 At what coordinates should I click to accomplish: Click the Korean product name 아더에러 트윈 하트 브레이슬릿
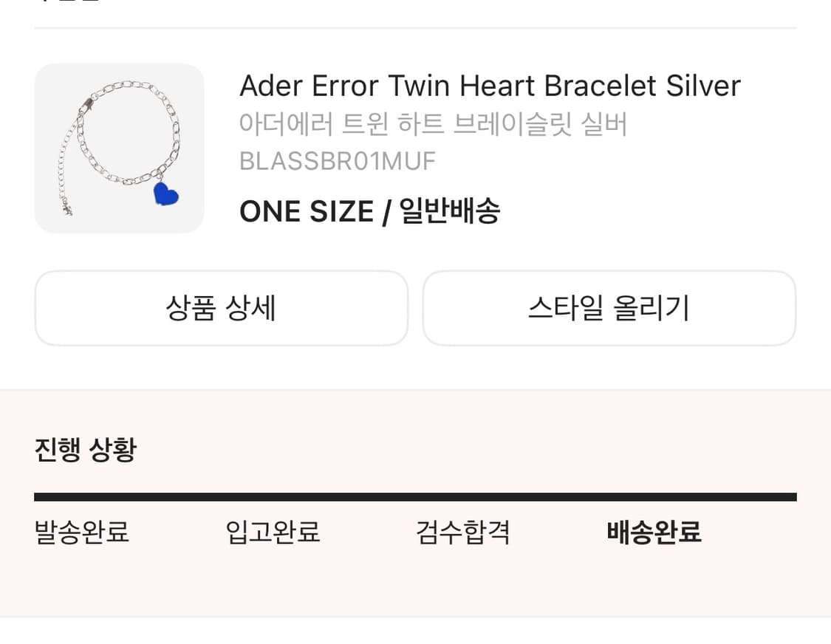[434, 124]
